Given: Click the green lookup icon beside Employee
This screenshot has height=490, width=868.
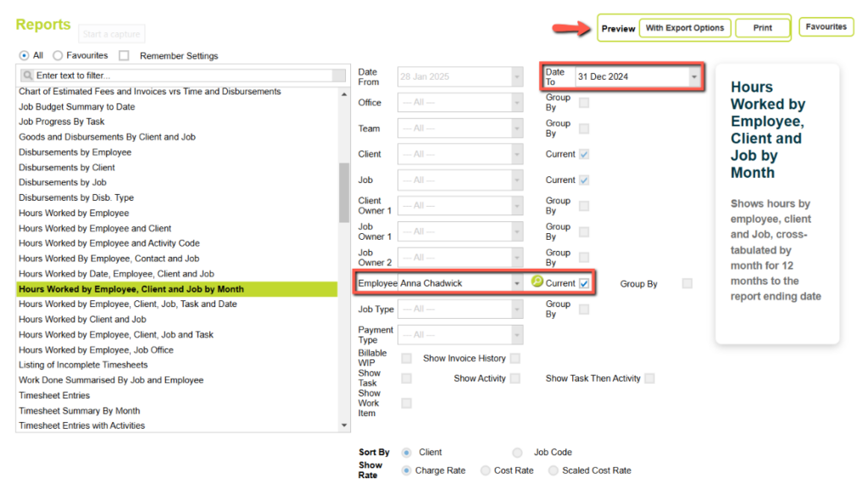Looking at the screenshot, I should [537, 282].
